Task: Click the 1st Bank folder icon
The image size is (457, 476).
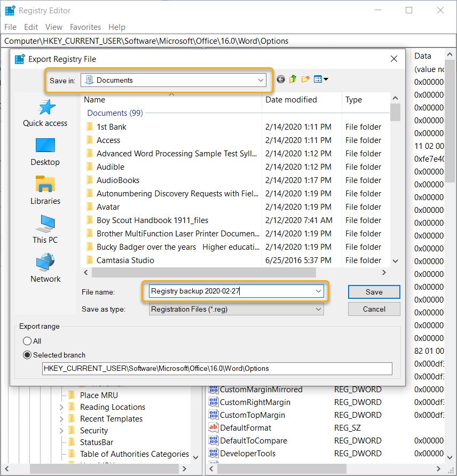Action: pyautogui.click(x=90, y=126)
